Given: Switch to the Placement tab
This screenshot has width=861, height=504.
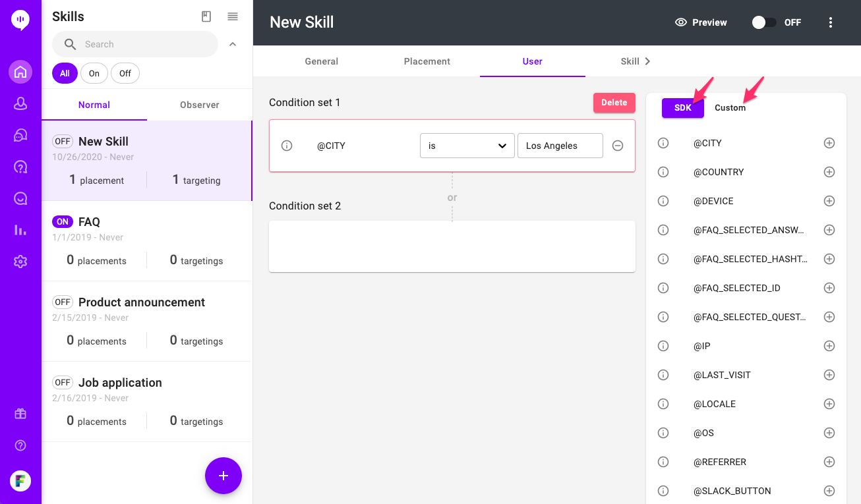Looking at the screenshot, I should (x=427, y=61).
